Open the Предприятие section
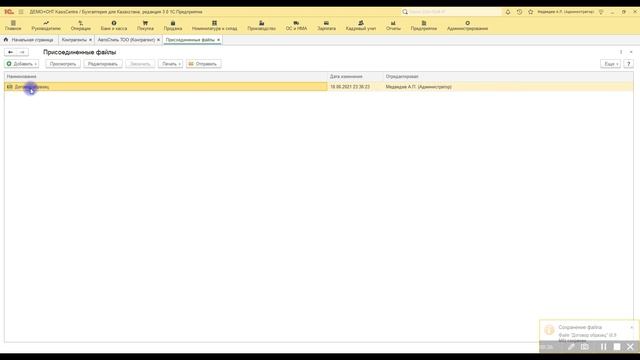Viewport: 640px width, 360px height. tap(424, 26)
